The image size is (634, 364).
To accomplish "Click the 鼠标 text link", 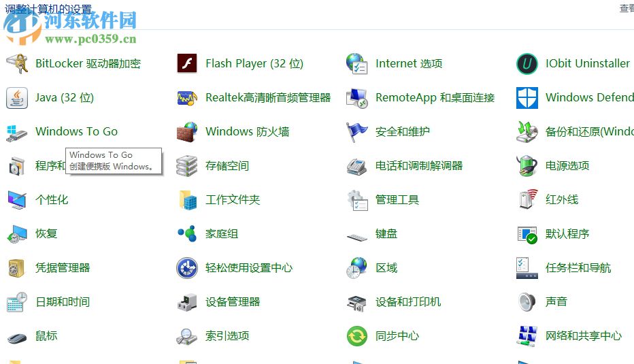I will 46,336.
